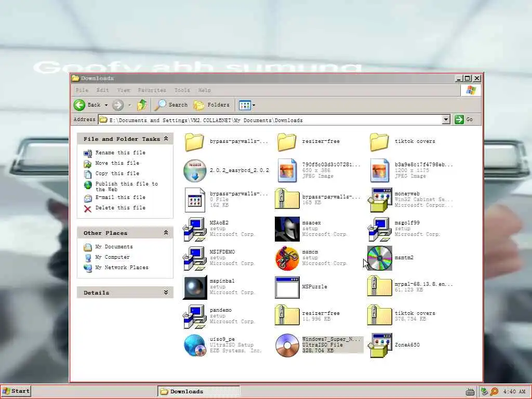Select the mypal-68.13.8 zip icon
The width and height of the screenshot is (532, 399).
(x=380, y=286)
